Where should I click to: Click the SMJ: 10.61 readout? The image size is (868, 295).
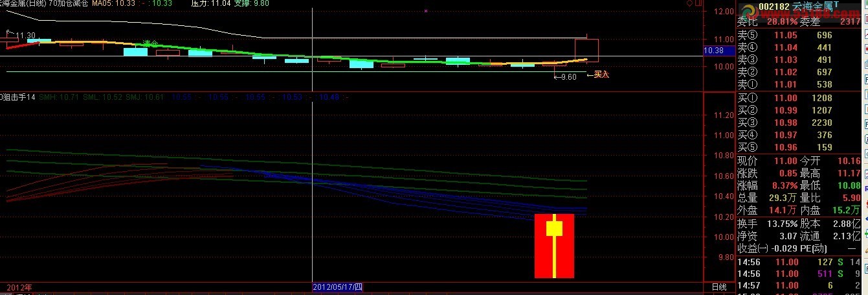tap(146, 97)
